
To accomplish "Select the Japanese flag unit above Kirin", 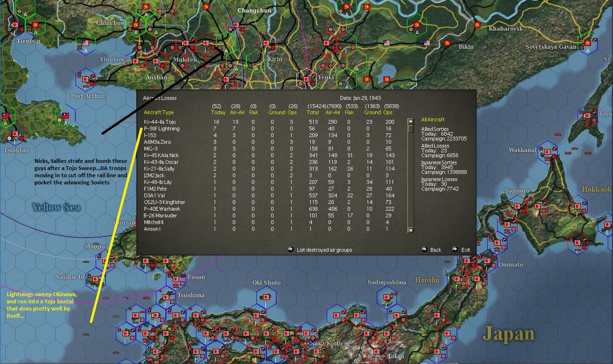I will (265, 43).
